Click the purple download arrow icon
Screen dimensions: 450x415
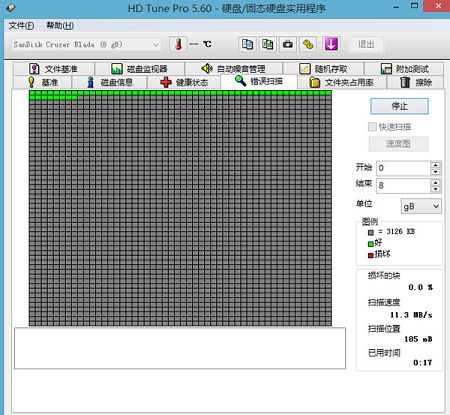tap(331, 44)
